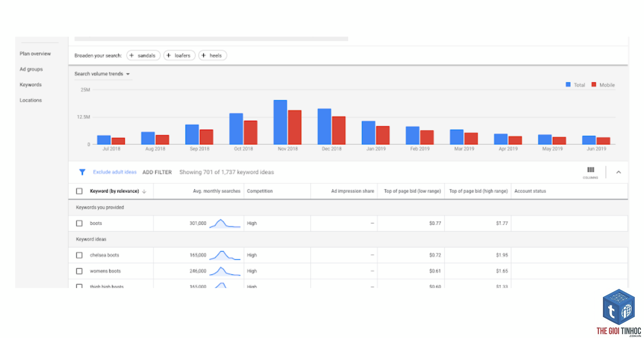
Task: Click the 301,000 searches value
Action: click(198, 223)
